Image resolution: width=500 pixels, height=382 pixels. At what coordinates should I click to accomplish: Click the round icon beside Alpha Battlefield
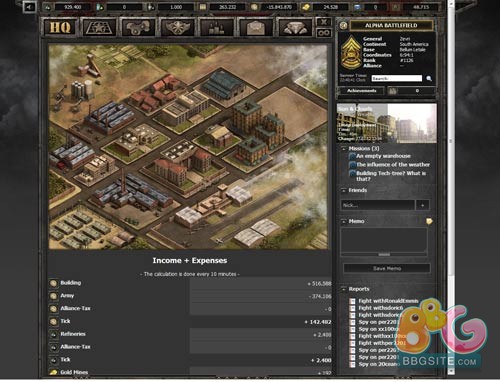pos(343,26)
